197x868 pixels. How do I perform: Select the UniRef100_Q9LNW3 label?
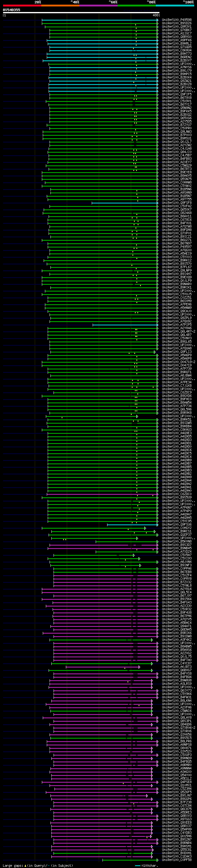[176, 132]
